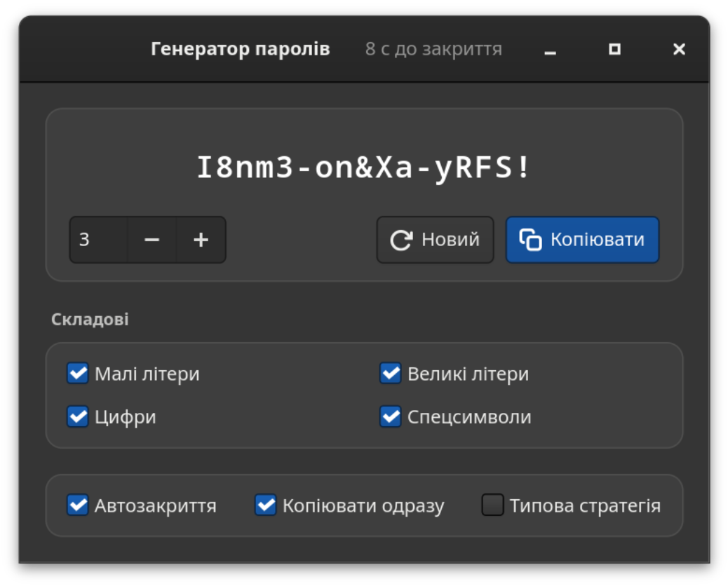Click the Складові section heading
This screenshot has width=728, height=586.
[90, 319]
